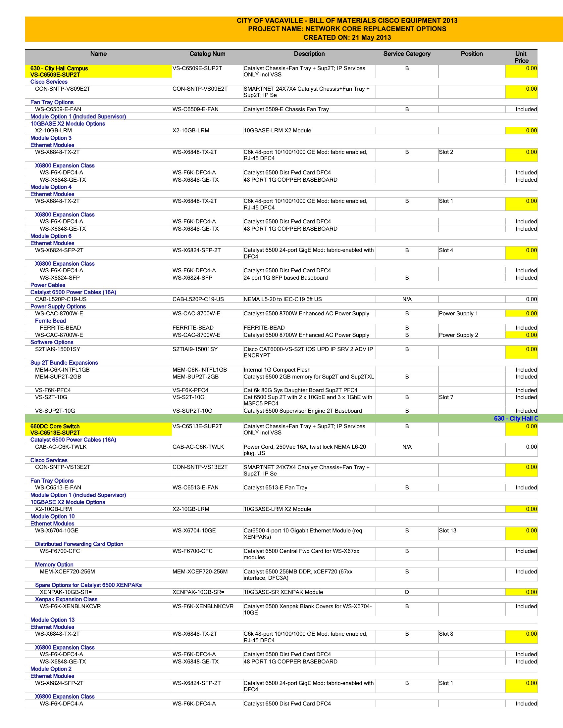
Task: Select the yellow "630 - City Hall Campus" name cell
Action: (x=98, y=71)
